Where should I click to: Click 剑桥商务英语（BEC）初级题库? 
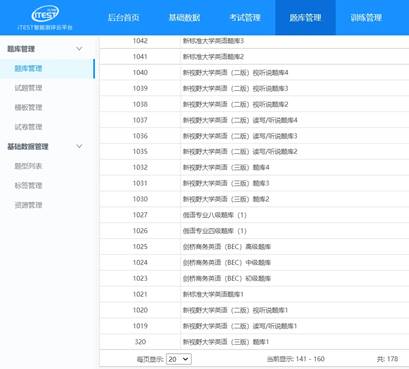click(227, 278)
